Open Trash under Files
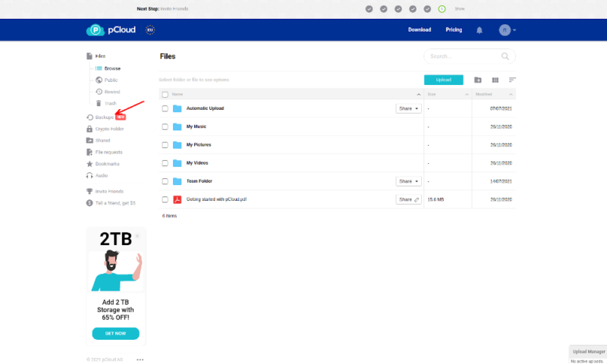This screenshot has width=607, height=364. click(x=106, y=103)
